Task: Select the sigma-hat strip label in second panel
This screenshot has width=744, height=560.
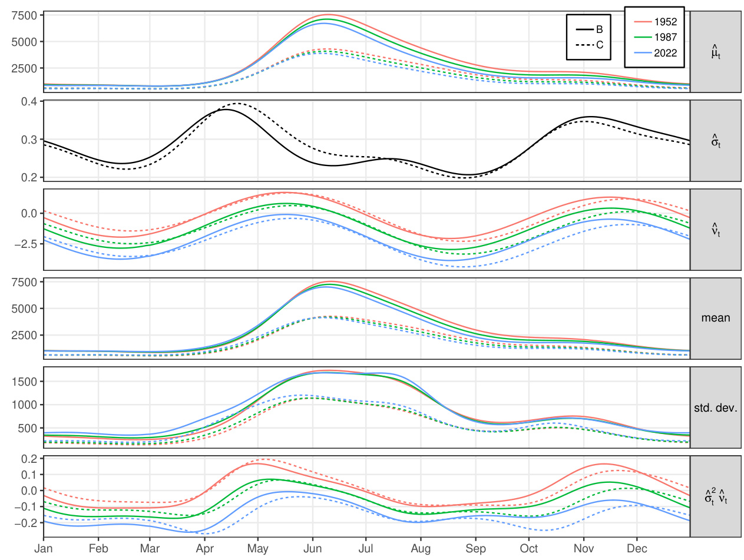Action: (715, 141)
